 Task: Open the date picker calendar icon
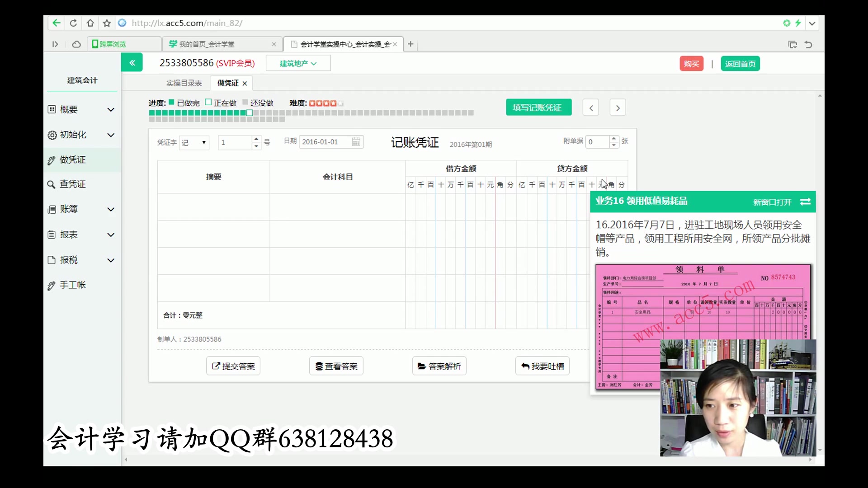coord(356,142)
